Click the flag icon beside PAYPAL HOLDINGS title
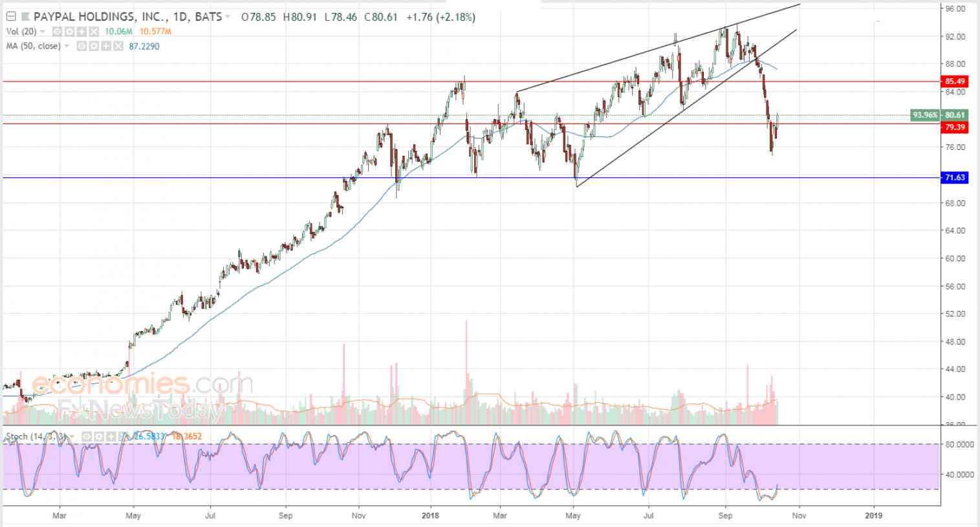The width and height of the screenshot is (980, 527). (x=25, y=17)
